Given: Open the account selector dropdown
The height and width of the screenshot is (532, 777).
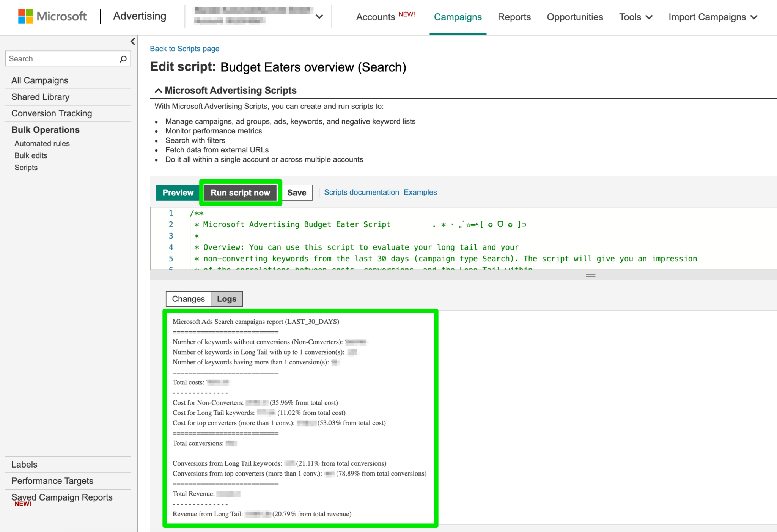Looking at the screenshot, I should pyautogui.click(x=319, y=17).
